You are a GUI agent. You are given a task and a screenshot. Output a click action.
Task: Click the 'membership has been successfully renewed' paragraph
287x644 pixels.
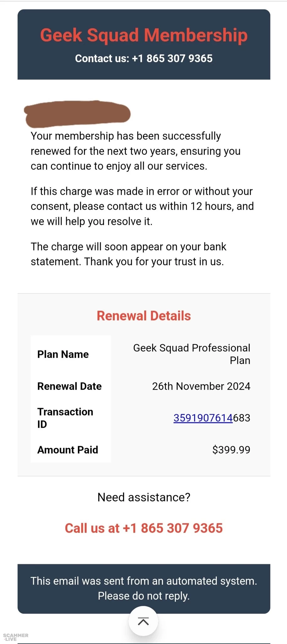pyautogui.click(x=135, y=151)
